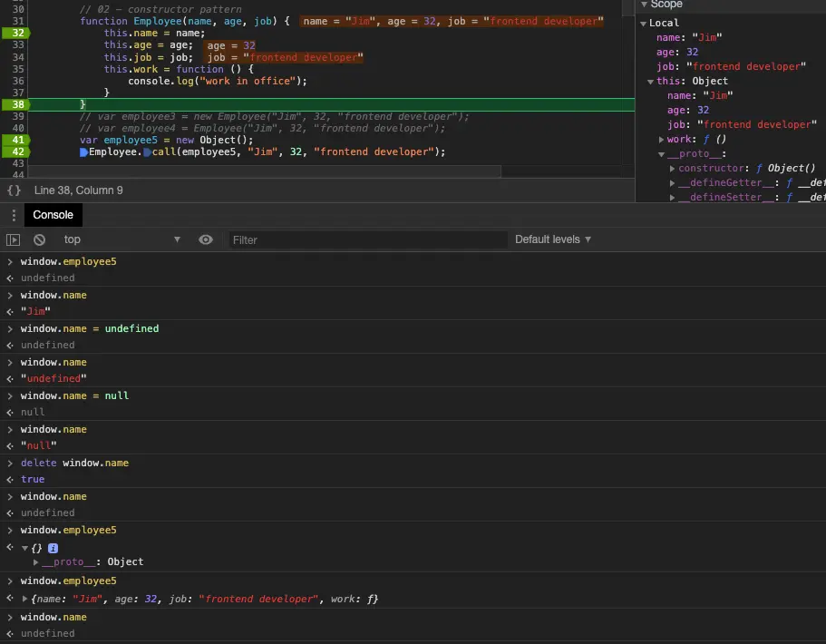Open the drawer three-dot menu beside Console
This screenshot has height=644, width=826.
(x=13, y=216)
